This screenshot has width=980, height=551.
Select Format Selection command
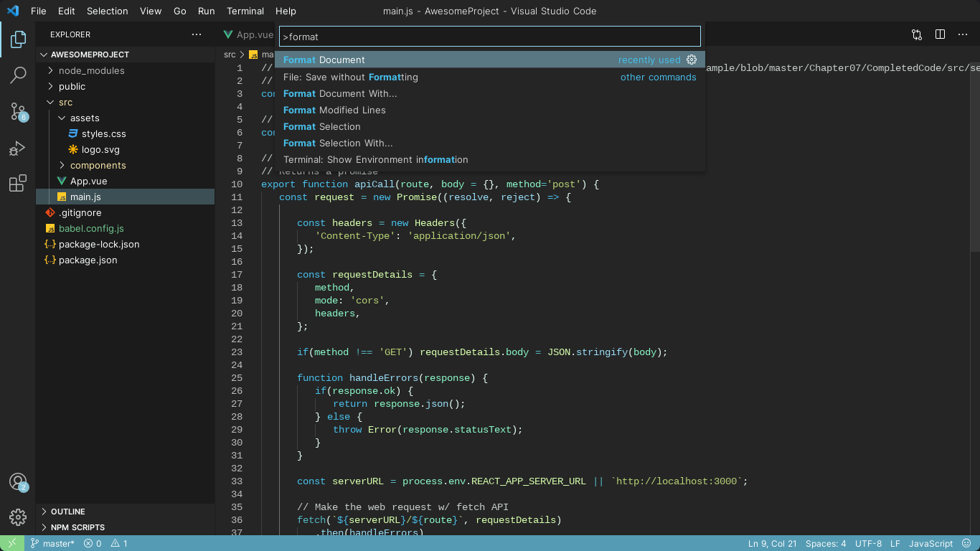[x=490, y=126]
